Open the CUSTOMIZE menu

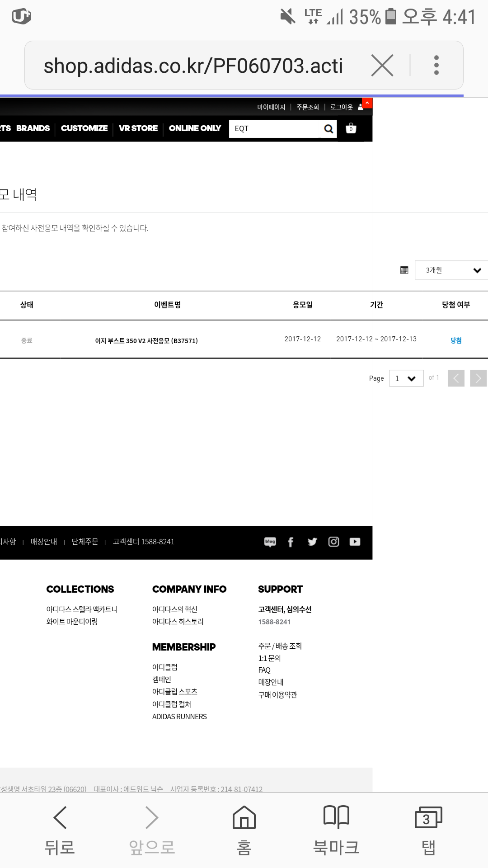84,128
